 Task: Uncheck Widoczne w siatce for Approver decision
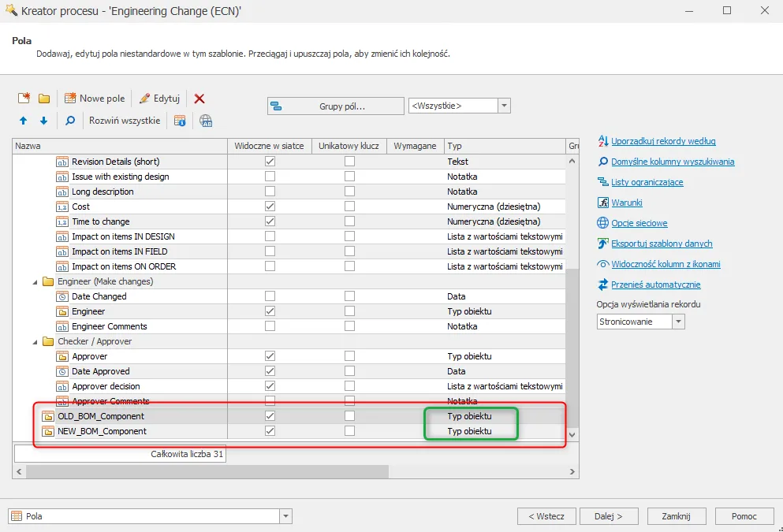[270, 385]
